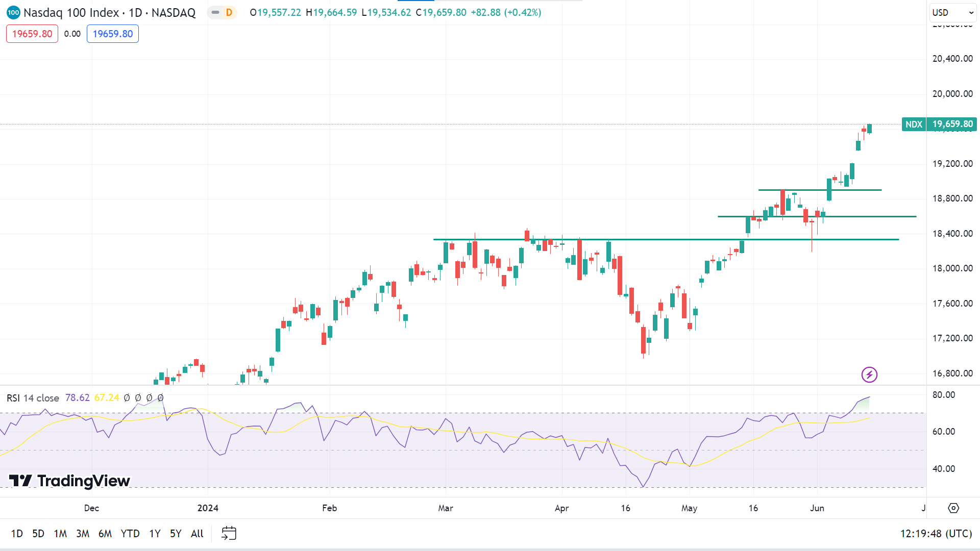
Task: Click the 17,600.00 price axis label
Action: coord(952,304)
